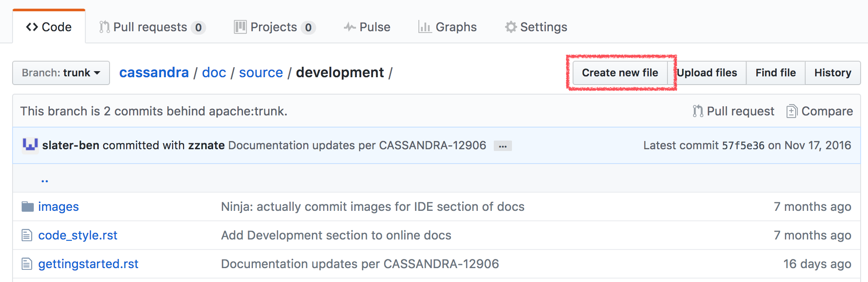Screen dimensions: 868x282
Task: Navigate to cassandra repository root link
Action: tap(154, 72)
